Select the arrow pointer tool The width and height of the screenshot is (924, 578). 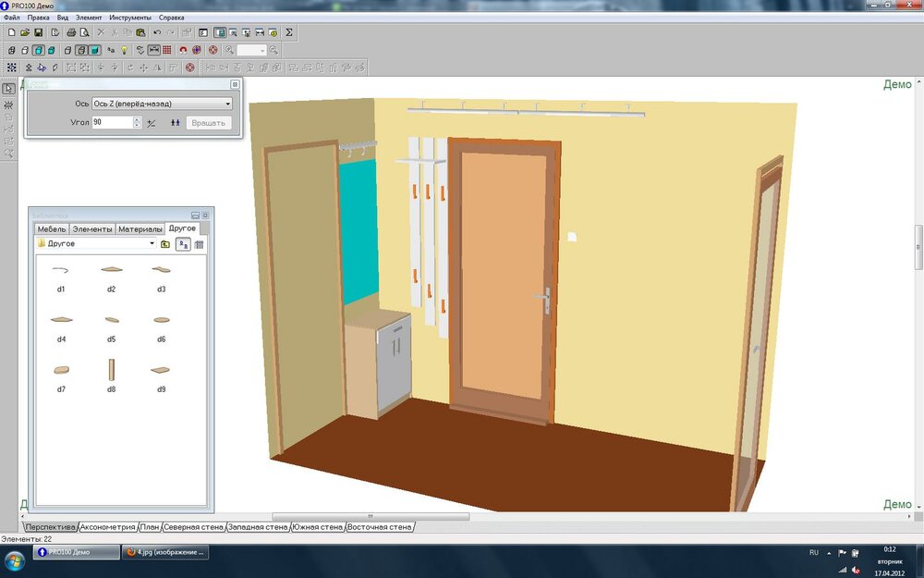(x=8, y=89)
